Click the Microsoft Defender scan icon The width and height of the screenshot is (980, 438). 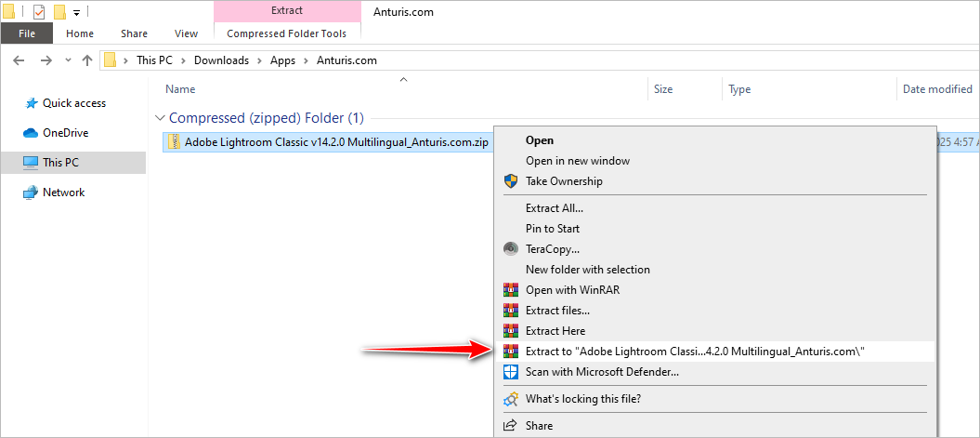(x=510, y=372)
